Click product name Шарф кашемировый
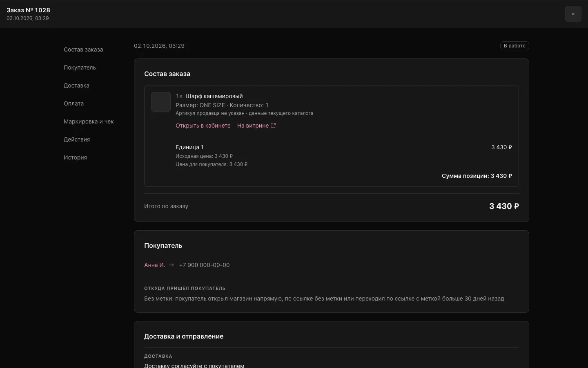 (214, 96)
